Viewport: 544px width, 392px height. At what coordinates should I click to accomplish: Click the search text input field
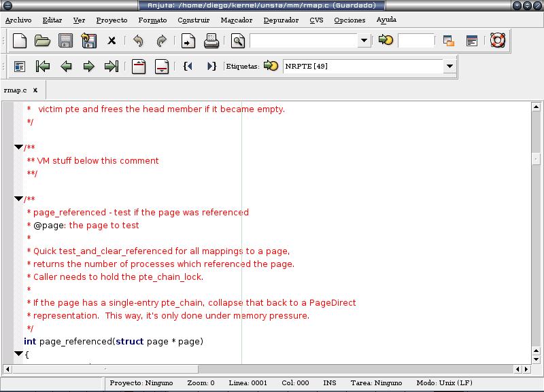303,41
